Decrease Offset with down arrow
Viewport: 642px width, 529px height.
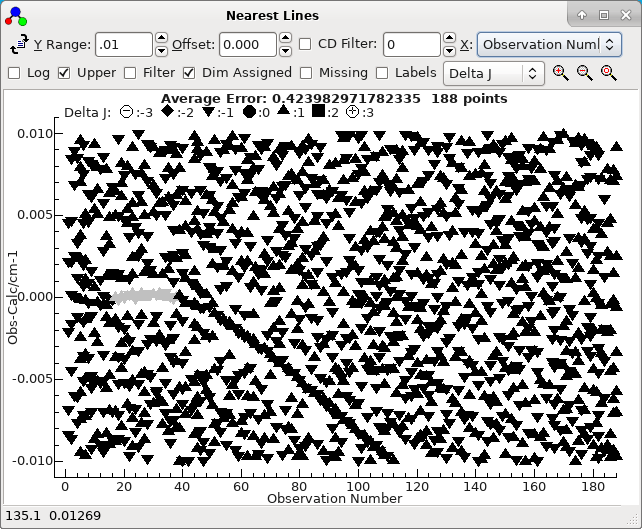tap(285, 51)
